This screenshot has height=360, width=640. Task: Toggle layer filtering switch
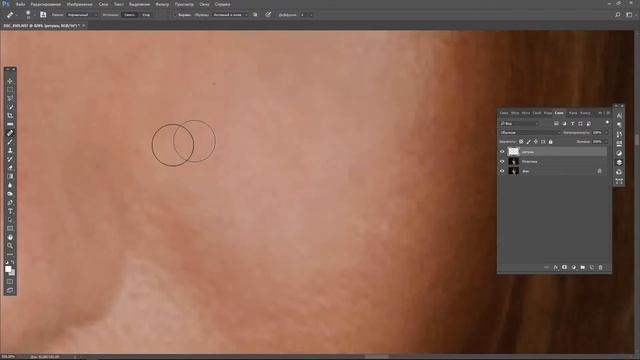(607, 122)
